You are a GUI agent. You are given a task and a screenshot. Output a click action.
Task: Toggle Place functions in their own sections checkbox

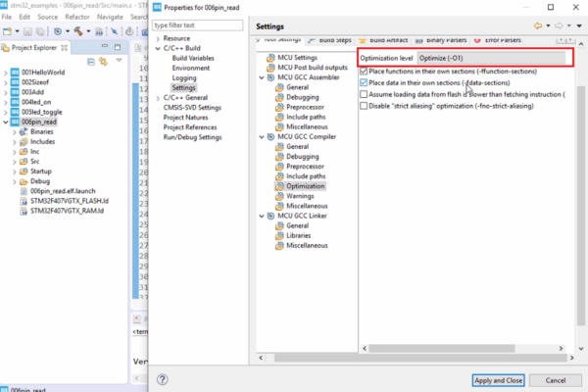pos(364,72)
